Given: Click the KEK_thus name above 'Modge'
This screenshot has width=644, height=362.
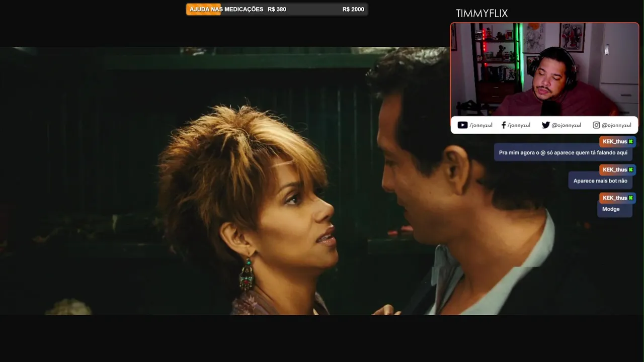Looking at the screenshot, I should pos(615,198).
